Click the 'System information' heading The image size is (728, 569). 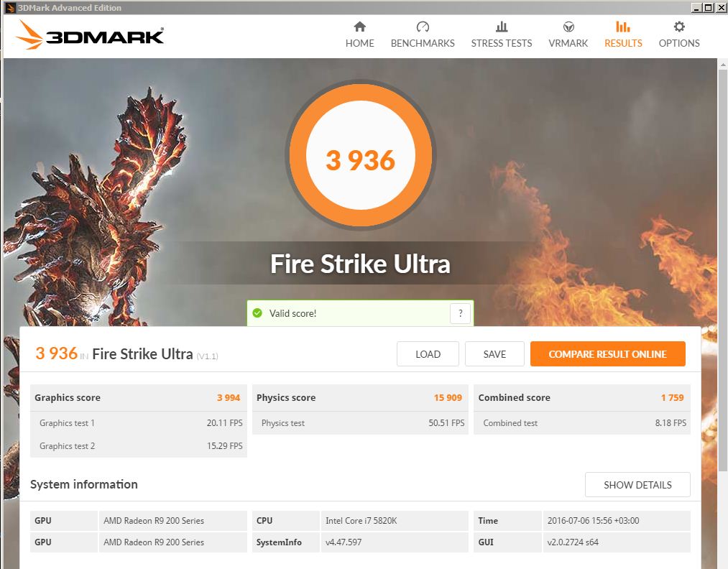[84, 484]
